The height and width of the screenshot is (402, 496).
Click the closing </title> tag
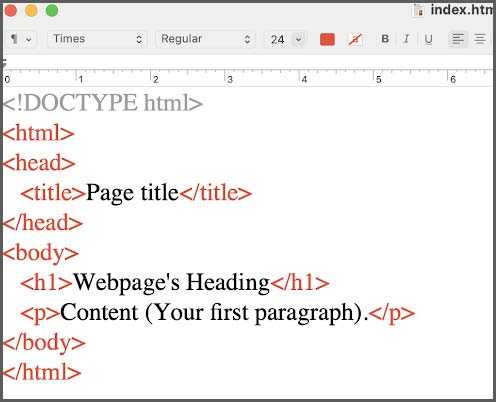[x=216, y=193]
